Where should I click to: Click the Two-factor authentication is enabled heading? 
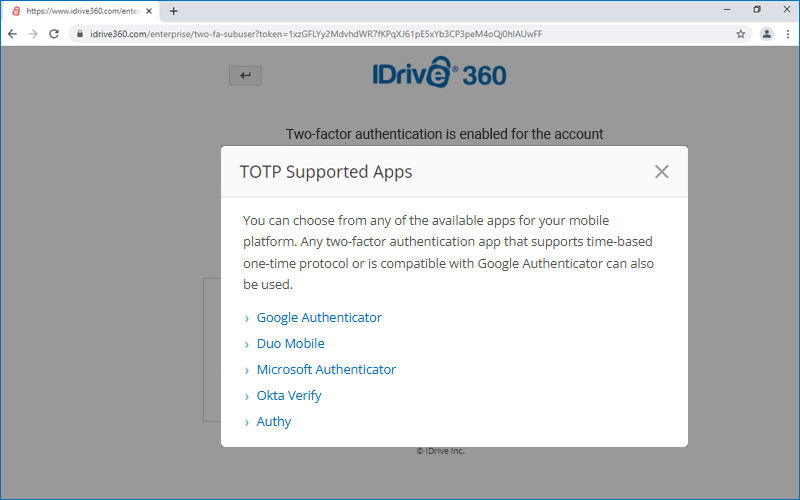coord(444,134)
